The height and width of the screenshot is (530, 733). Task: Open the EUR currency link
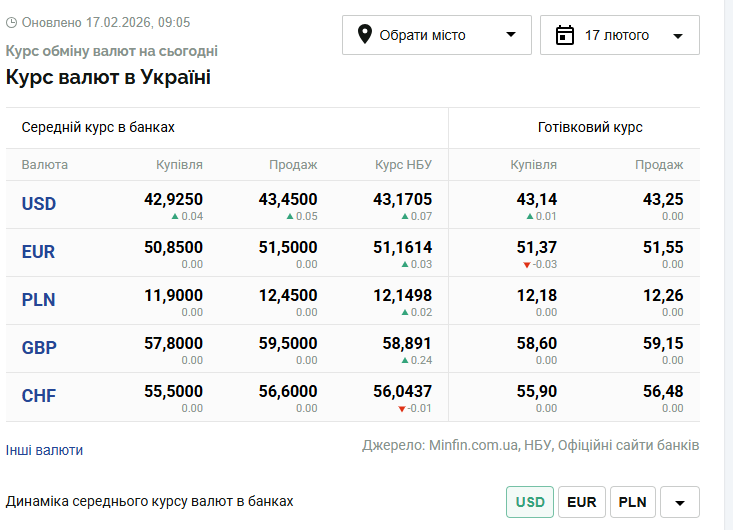(38, 252)
